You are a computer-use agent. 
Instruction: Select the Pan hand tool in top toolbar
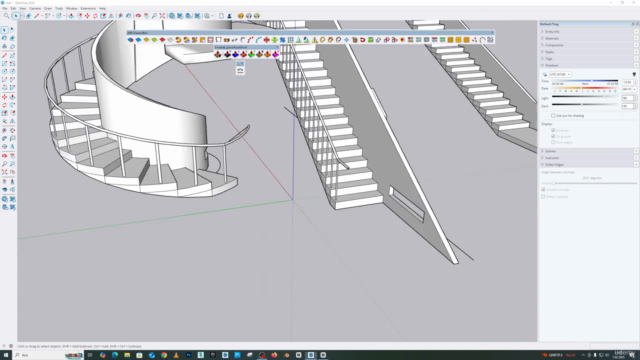coord(146,16)
